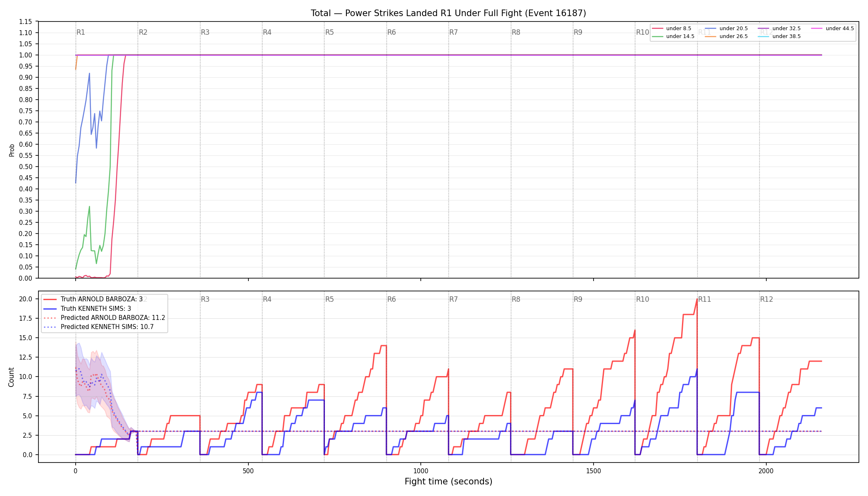868x496 pixels.
Task: Click the R10 round label in the probability chart
Action: coord(643,32)
